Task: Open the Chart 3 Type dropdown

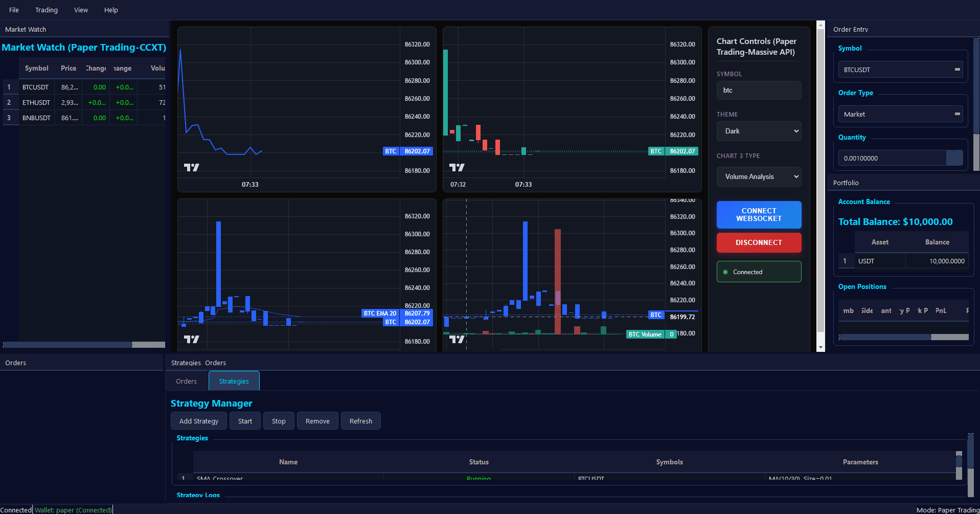Action: (759, 176)
